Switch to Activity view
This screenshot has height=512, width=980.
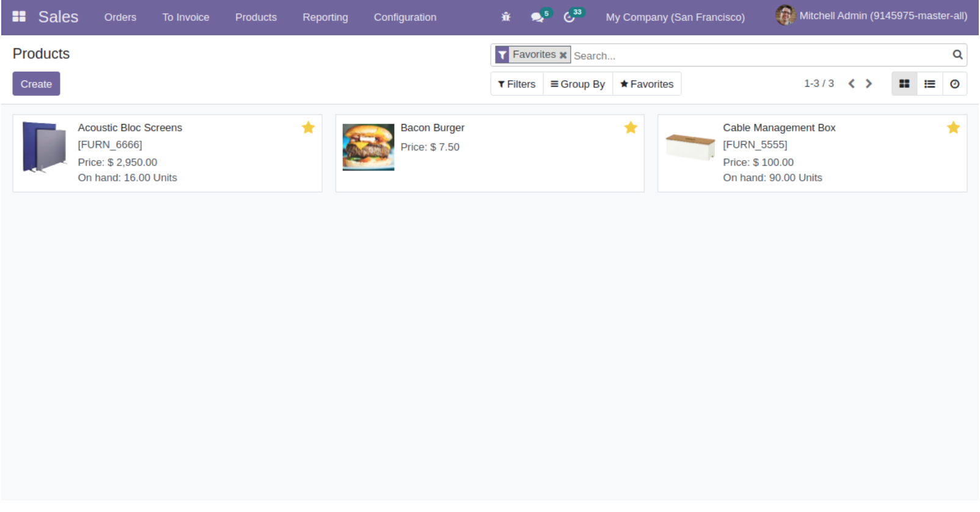[954, 84]
